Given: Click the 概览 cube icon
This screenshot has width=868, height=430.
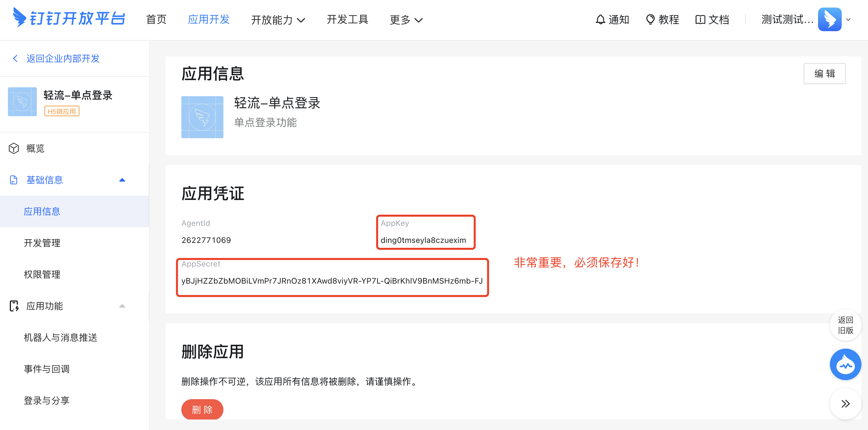Looking at the screenshot, I should pos(14,148).
